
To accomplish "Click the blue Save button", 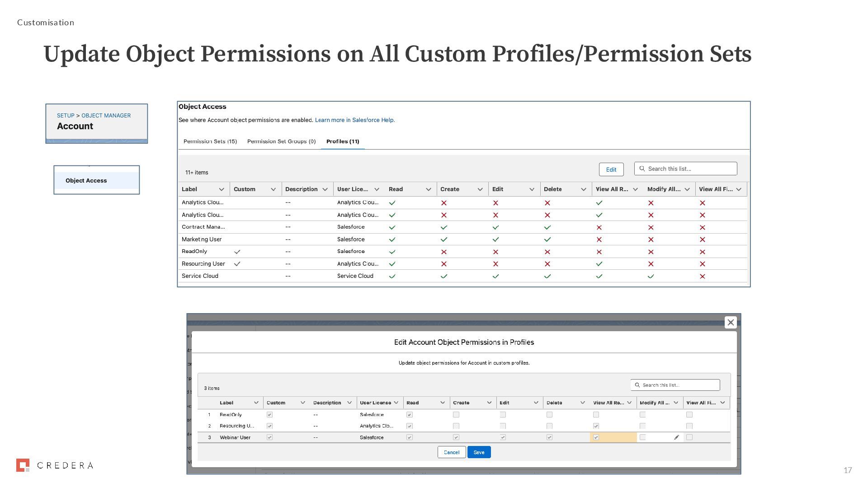I will pos(479,452).
